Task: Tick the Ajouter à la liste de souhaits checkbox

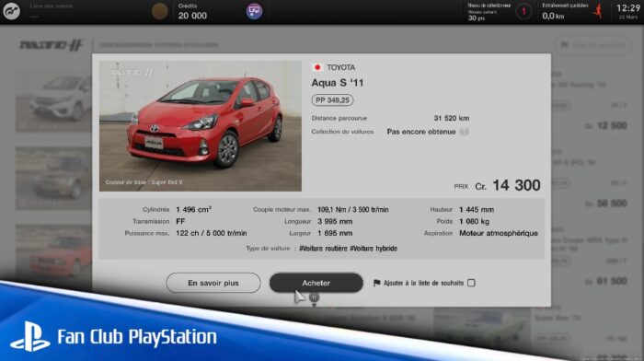Action: coord(471,283)
